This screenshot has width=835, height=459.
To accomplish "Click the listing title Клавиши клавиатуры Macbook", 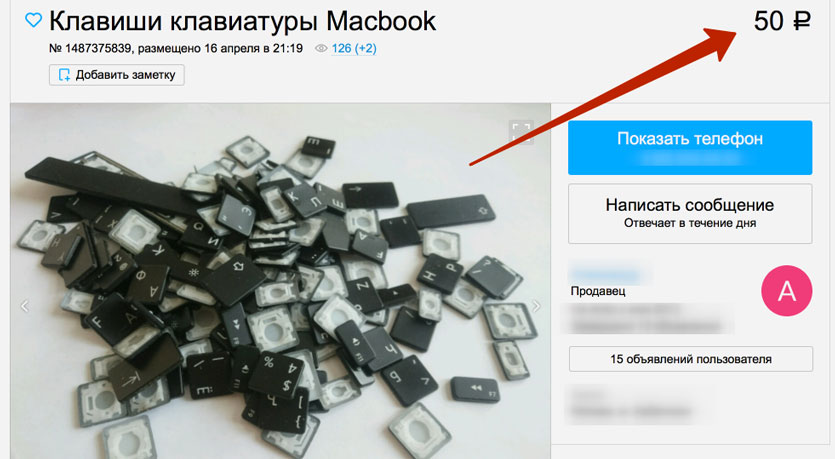I will 242,21.
